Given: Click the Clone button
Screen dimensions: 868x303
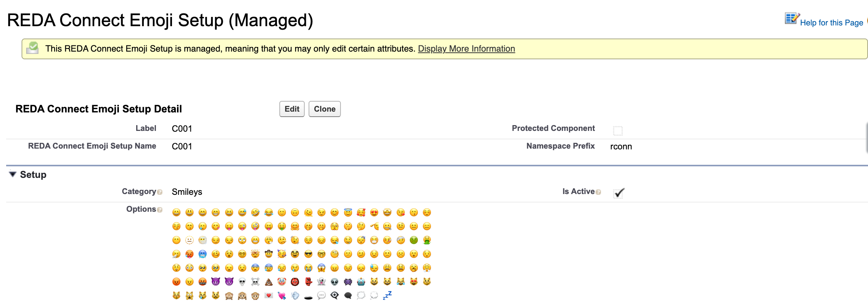Looking at the screenshot, I should coord(325,109).
